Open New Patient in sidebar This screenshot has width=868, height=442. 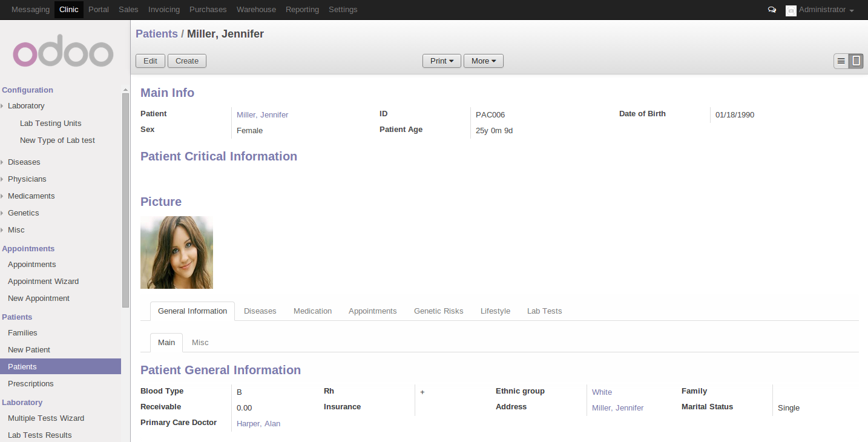pos(29,350)
